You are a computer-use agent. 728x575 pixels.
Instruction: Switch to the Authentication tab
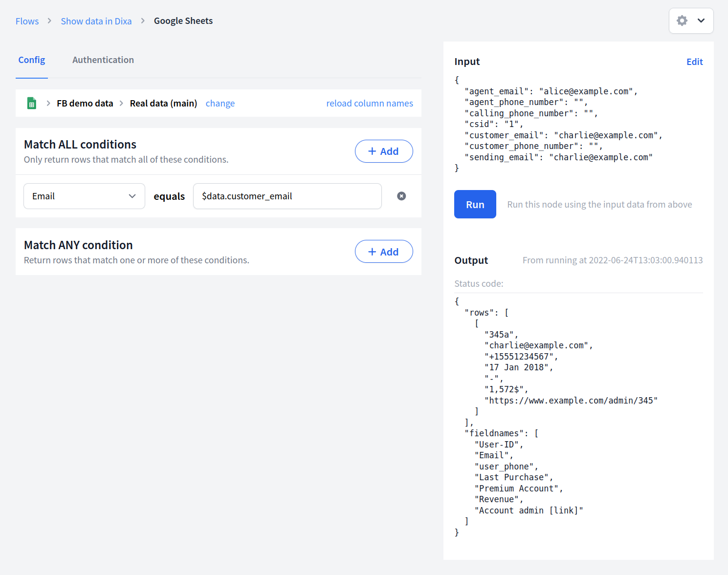coord(103,60)
